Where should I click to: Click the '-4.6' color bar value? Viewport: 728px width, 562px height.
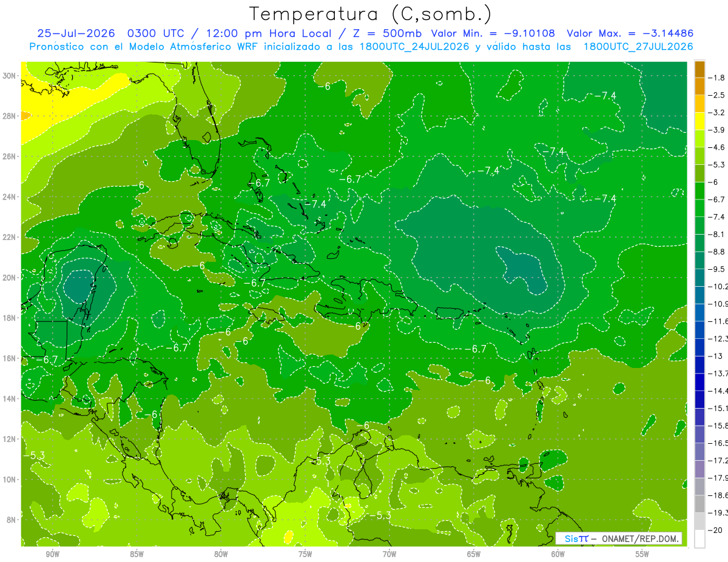pos(718,147)
